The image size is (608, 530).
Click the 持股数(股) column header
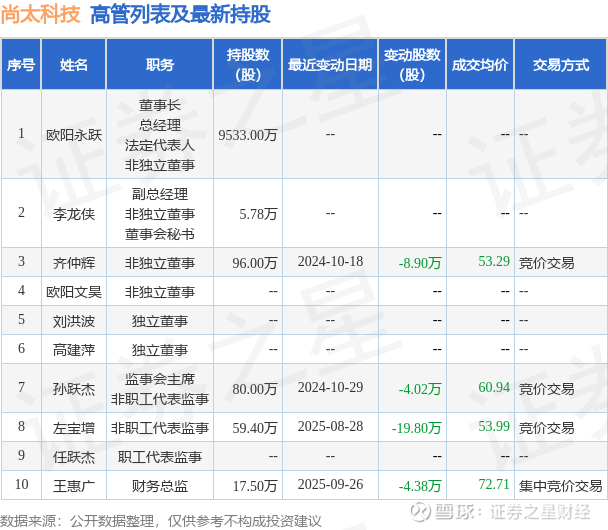(248, 64)
